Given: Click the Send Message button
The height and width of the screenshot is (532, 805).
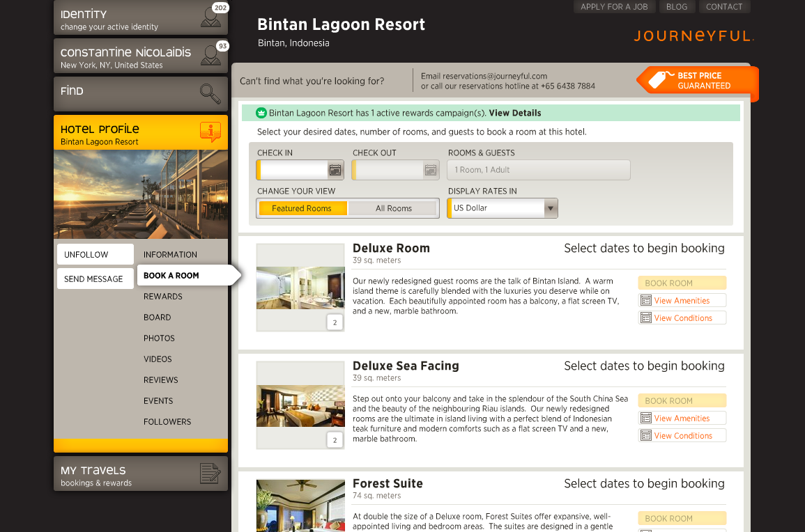Looking at the screenshot, I should point(95,279).
